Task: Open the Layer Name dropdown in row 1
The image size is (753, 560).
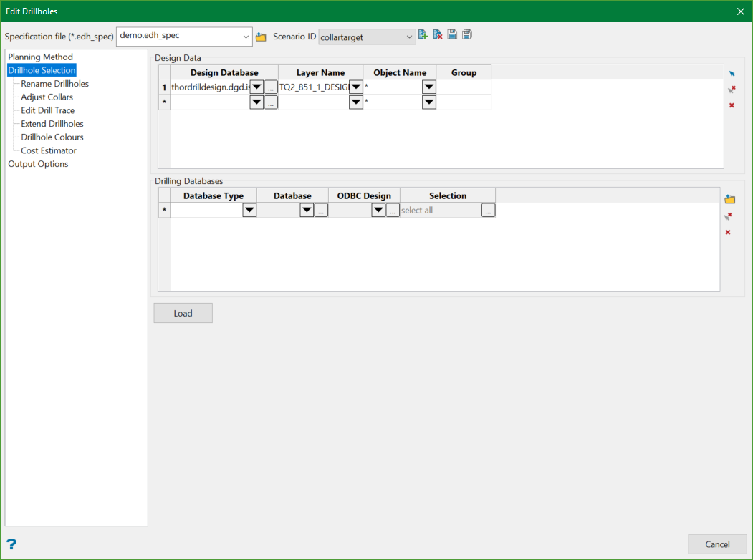Action: point(355,87)
